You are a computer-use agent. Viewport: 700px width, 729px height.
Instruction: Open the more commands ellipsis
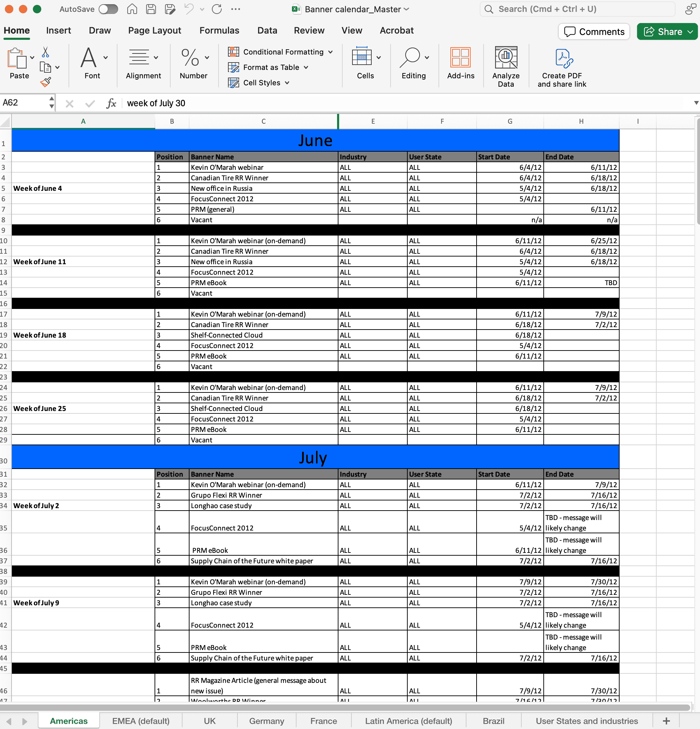pyautogui.click(x=236, y=9)
